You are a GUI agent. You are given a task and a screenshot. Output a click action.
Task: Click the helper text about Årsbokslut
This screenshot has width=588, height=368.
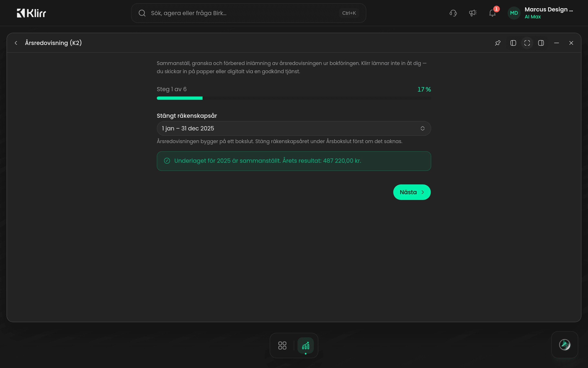point(280,141)
